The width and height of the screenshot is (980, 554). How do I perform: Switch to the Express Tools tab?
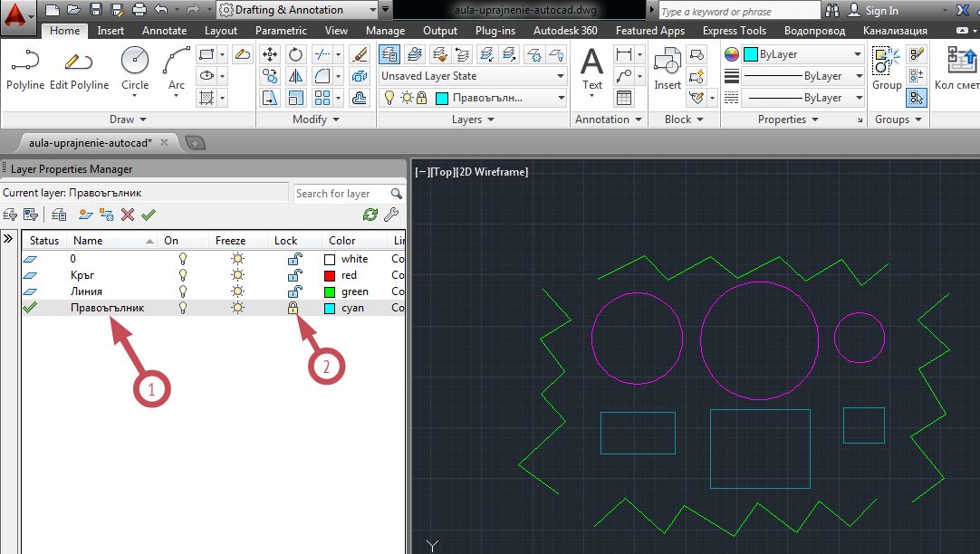click(734, 31)
